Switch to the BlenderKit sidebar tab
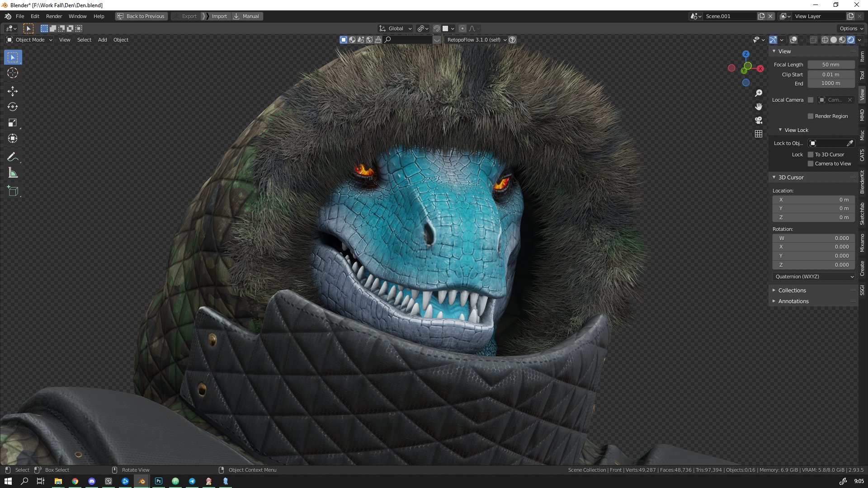The image size is (868, 488). click(862, 182)
